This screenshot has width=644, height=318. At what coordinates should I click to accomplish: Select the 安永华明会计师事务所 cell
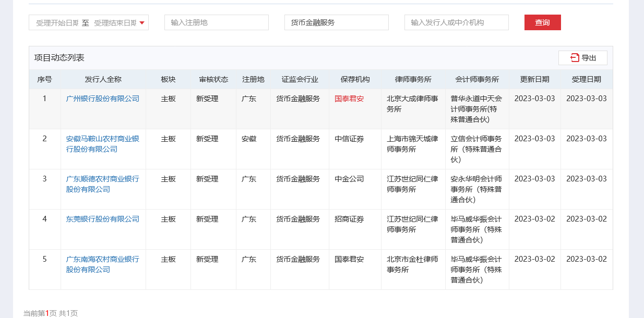coord(476,189)
